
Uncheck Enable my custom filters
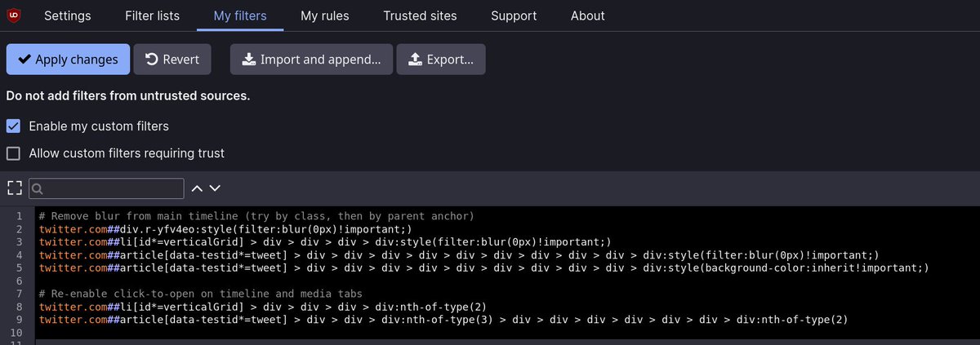click(x=13, y=126)
